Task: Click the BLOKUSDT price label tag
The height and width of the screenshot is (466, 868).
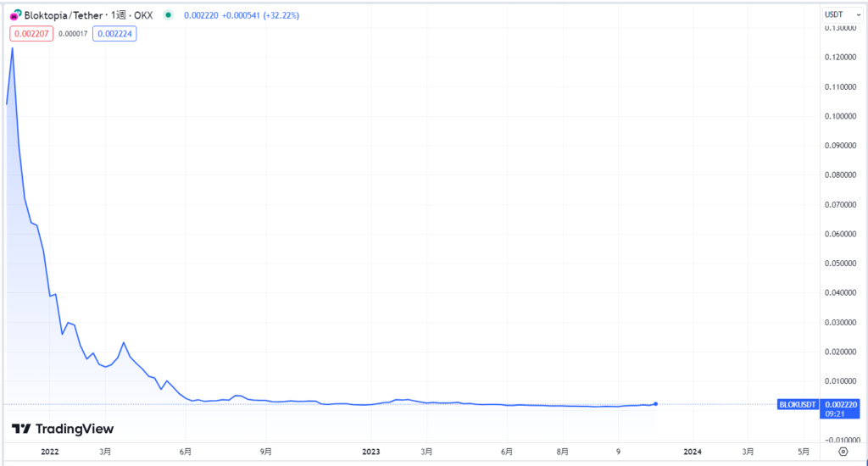Action: tap(798, 404)
